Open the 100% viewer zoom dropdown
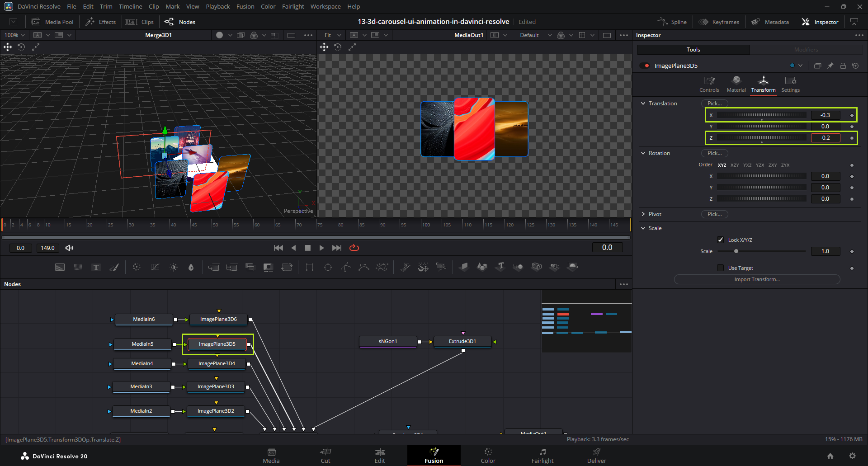 (x=14, y=35)
